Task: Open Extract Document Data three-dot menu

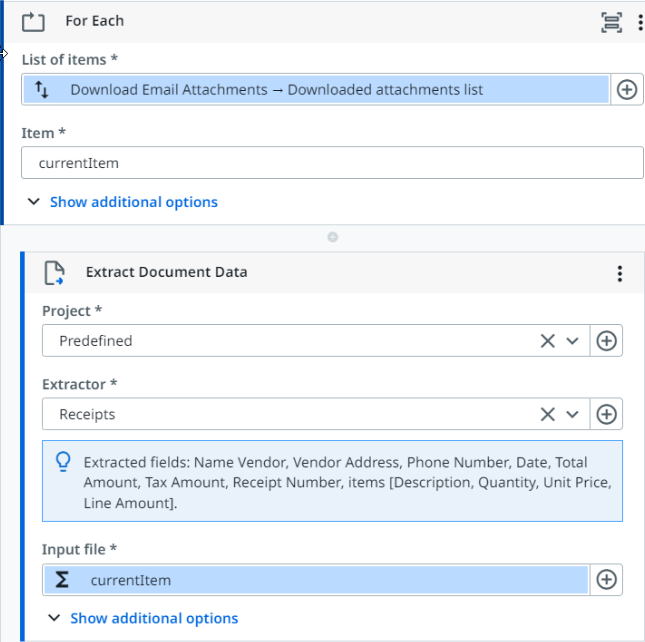Action: coord(620,273)
